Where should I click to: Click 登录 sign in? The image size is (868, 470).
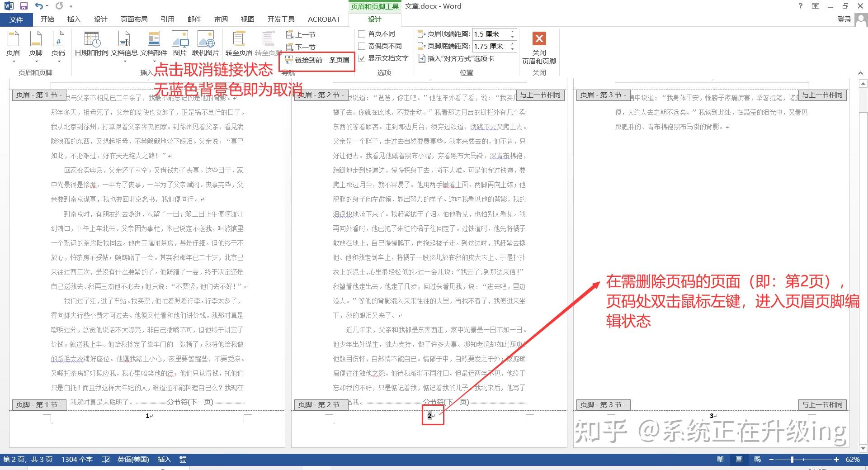coord(844,19)
